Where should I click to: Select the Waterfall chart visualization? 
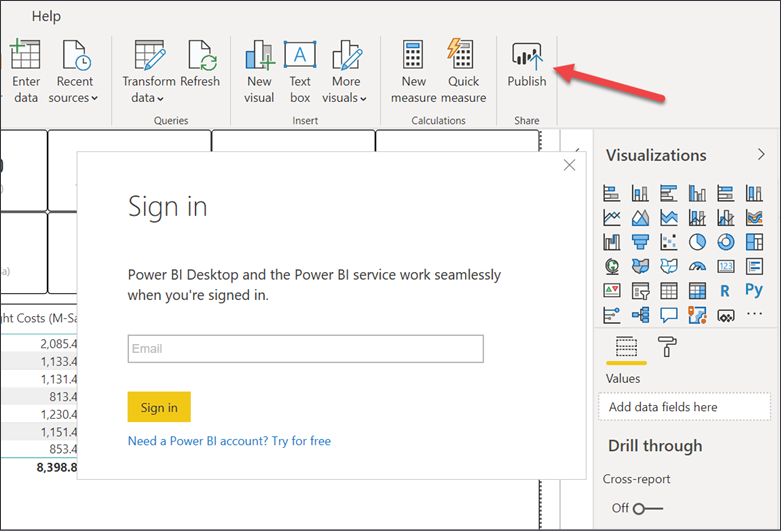point(612,242)
